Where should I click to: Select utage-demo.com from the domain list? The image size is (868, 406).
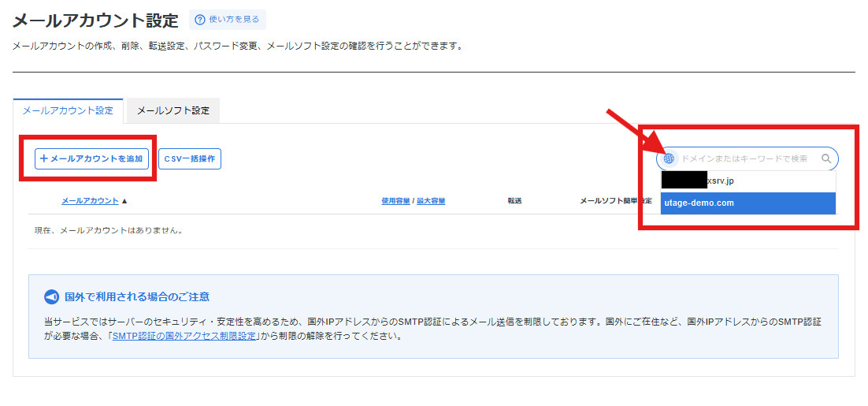747,203
